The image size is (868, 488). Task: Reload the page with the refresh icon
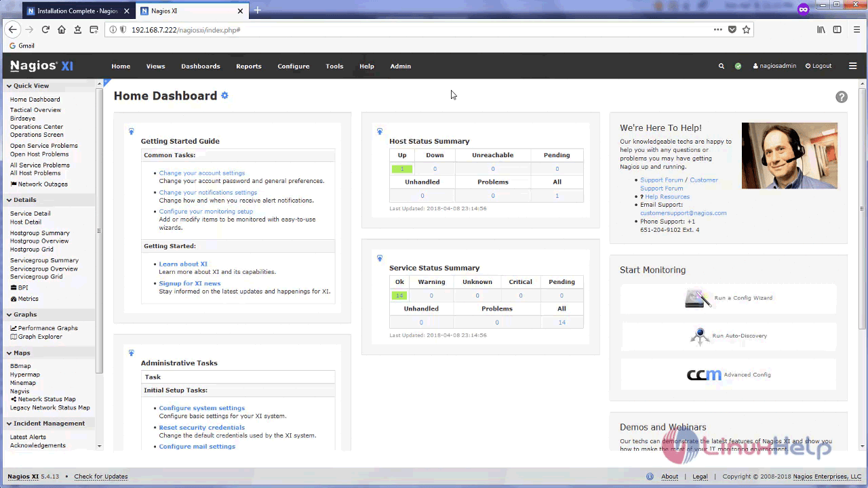click(45, 30)
